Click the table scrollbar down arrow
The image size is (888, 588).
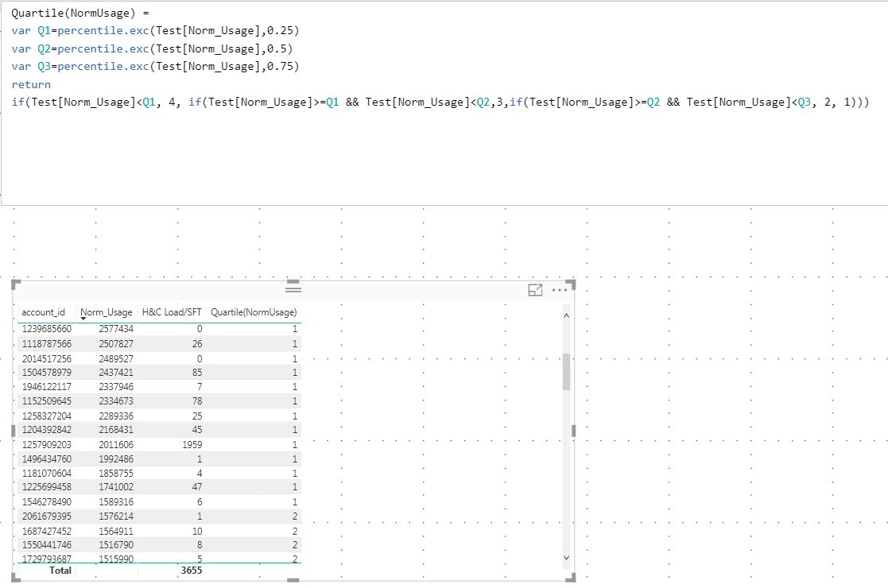click(x=566, y=558)
